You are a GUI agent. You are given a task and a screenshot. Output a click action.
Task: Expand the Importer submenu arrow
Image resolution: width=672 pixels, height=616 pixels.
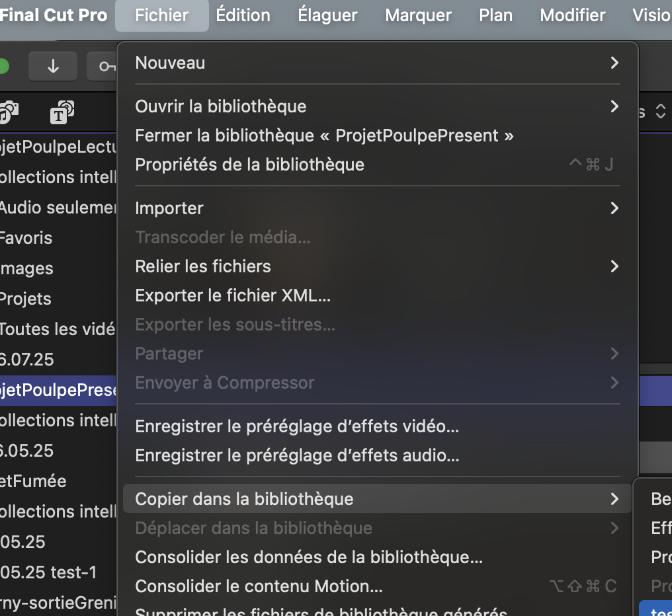pos(614,208)
